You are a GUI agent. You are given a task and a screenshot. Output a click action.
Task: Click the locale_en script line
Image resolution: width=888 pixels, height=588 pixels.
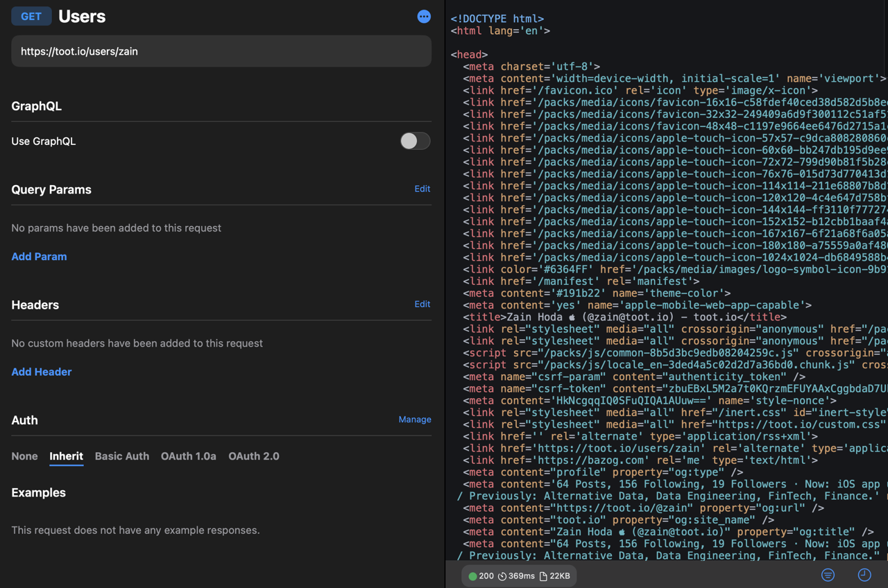click(x=676, y=365)
